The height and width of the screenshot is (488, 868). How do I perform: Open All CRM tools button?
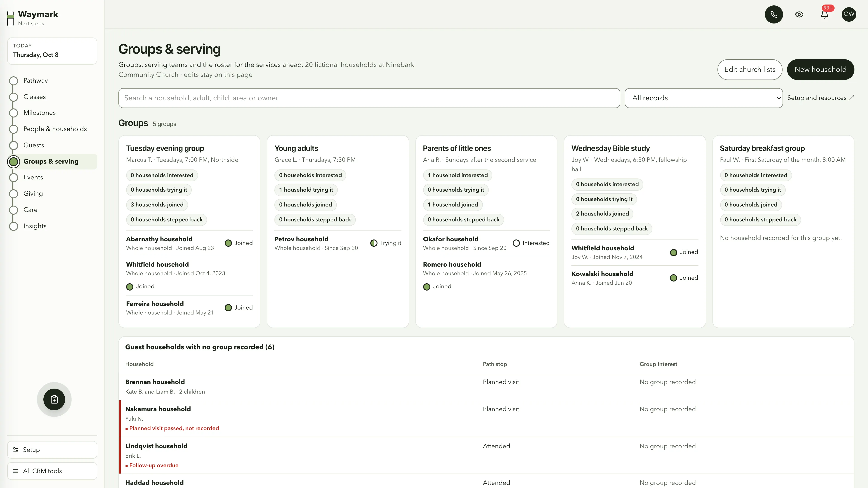pos(52,471)
